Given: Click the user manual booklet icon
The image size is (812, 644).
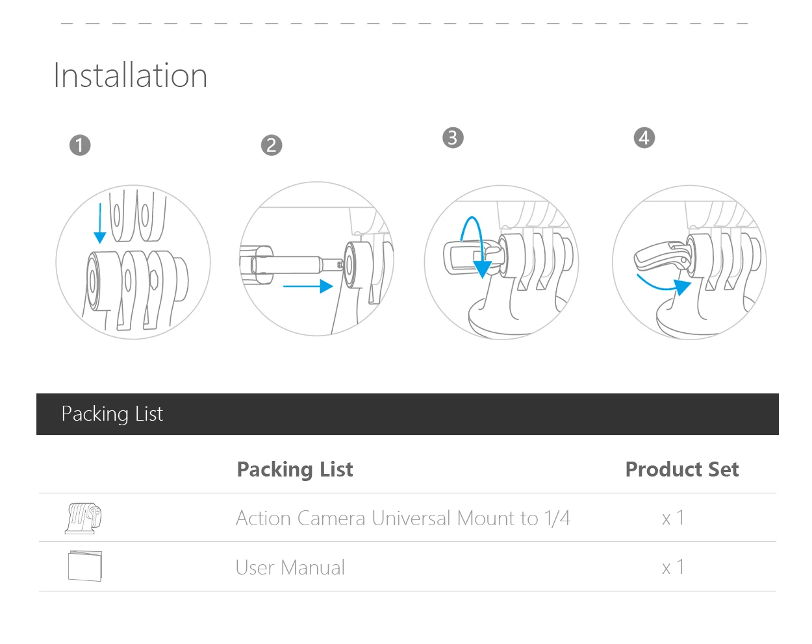Looking at the screenshot, I should coord(85,566).
